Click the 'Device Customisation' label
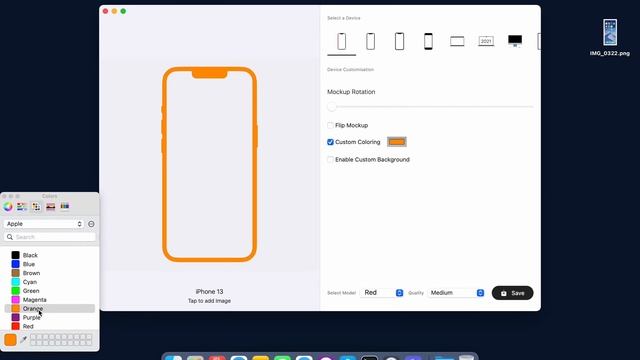Viewport: 640px width, 360px height. (350, 69)
